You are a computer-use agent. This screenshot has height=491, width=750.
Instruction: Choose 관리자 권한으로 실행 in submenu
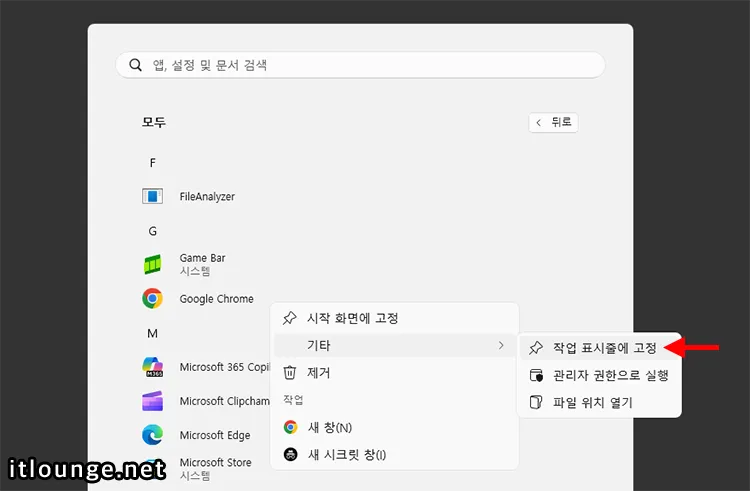(x=599, y=375)
